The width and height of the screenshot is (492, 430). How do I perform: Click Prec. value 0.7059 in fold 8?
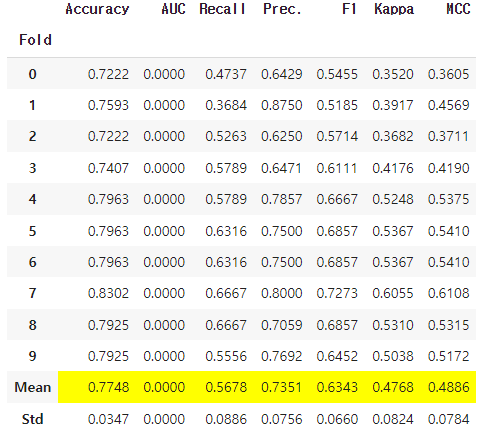pyautogui.click(x=282, y=325)
